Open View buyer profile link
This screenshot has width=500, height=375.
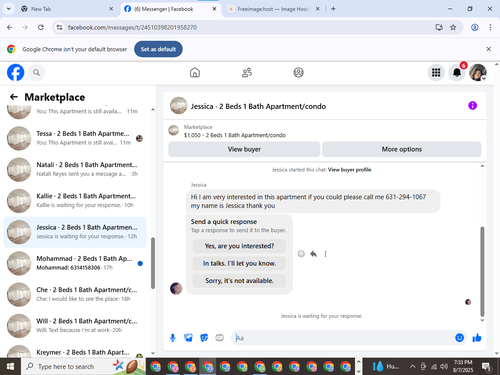[349, 170]
